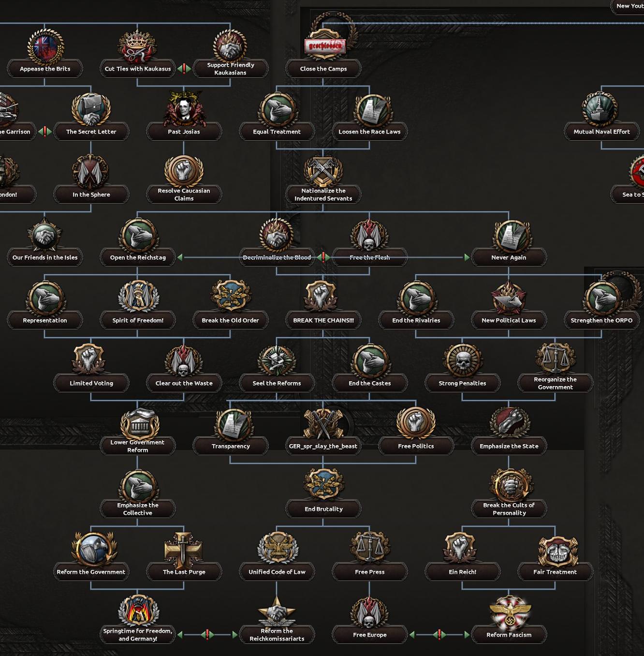This screenshot has height=656, width=644.
Task: Select the Mutual Naval Effort ship icon
Action: [x=601, y=109]
